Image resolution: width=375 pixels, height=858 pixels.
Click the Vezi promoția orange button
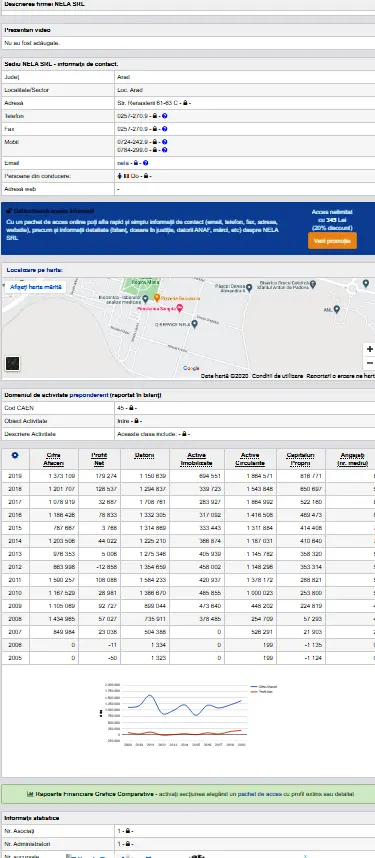(x=332, y=241)
